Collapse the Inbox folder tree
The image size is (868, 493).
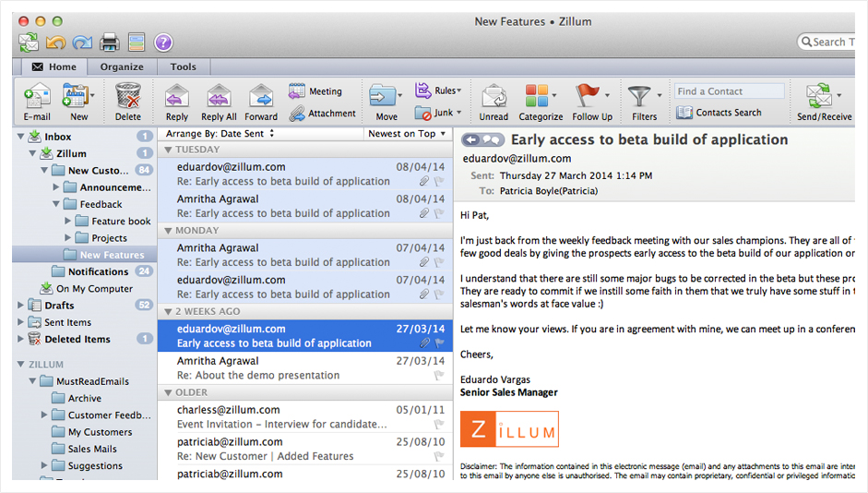point(20,137)
